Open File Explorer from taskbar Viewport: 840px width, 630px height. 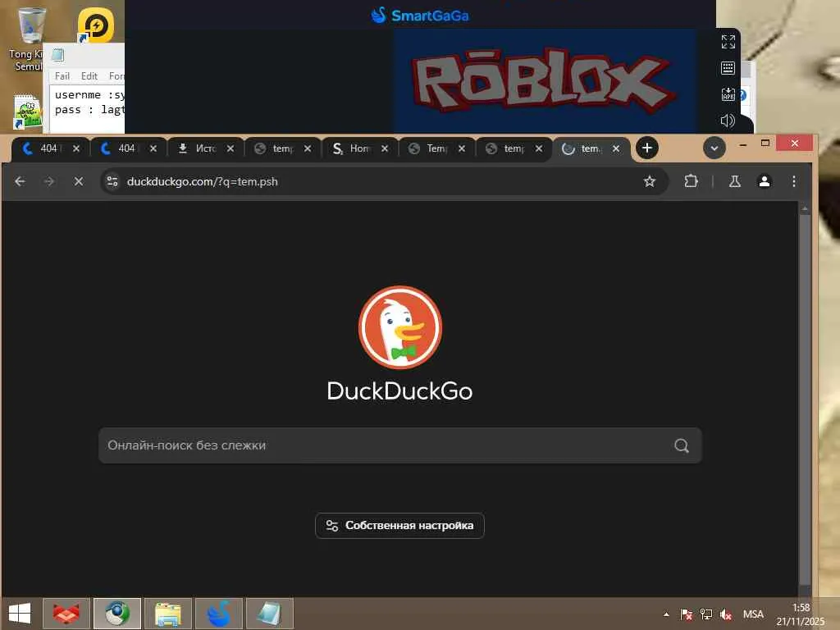click(x=167, y=614)
